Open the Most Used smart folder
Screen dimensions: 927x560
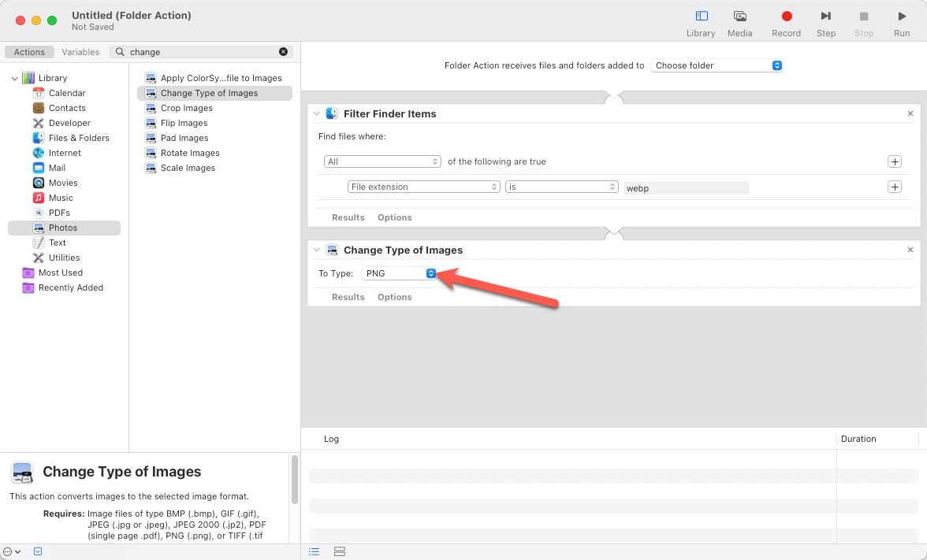click(60, 273)
